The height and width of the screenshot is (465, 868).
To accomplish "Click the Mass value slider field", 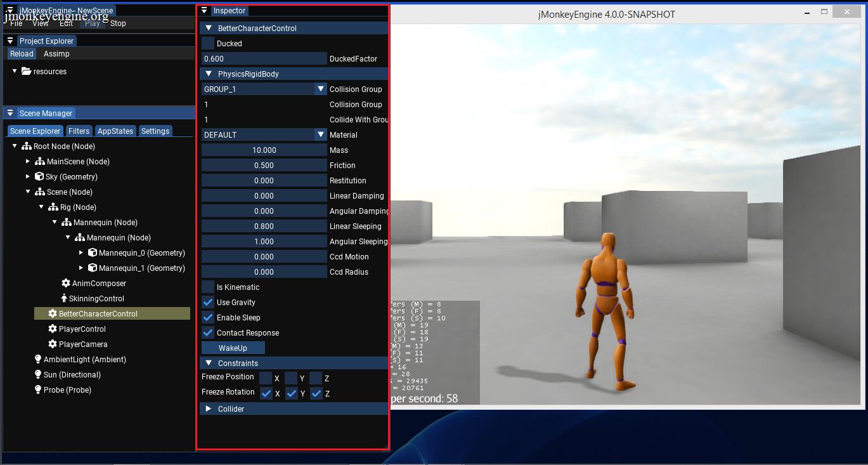I will (264, 150).
